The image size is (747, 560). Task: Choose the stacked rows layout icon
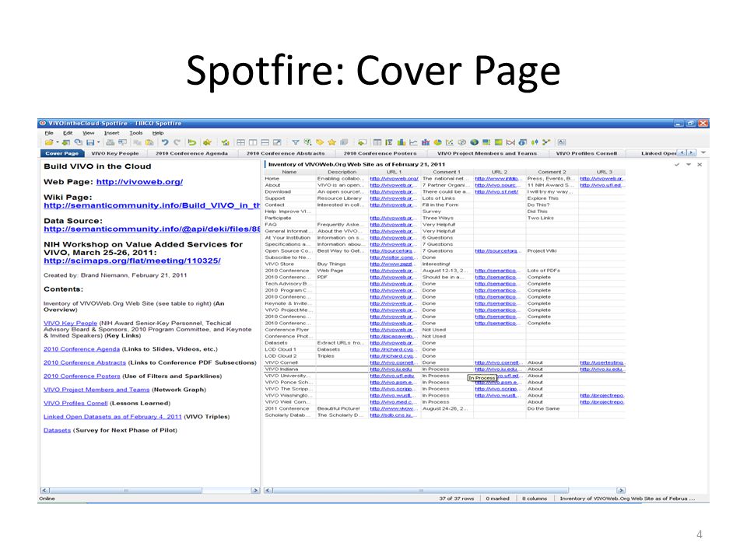265,142
